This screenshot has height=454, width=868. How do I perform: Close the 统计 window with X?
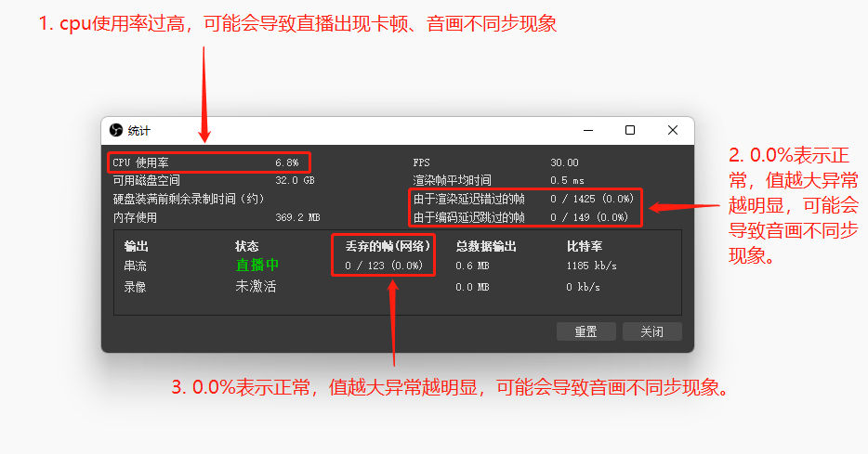pos(673,130)
